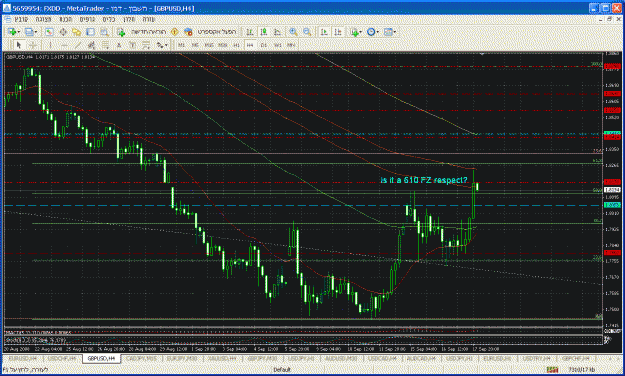Open the Periods clock icon

pyautogui.click(x=371, y=32)
